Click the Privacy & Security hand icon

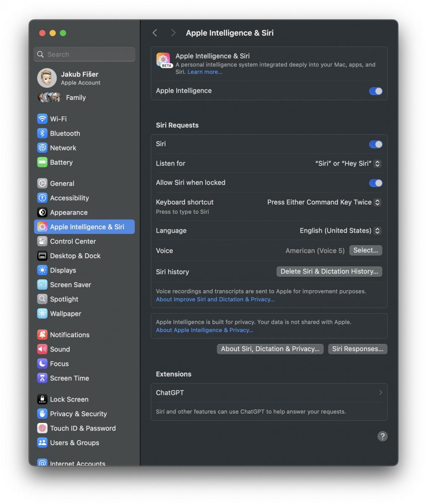pos(42,414)
